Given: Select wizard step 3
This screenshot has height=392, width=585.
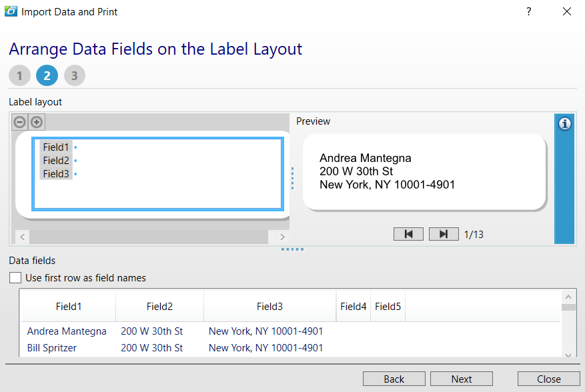Looking at the screenshot, I should pyautogui.click(x=74, y=75).
